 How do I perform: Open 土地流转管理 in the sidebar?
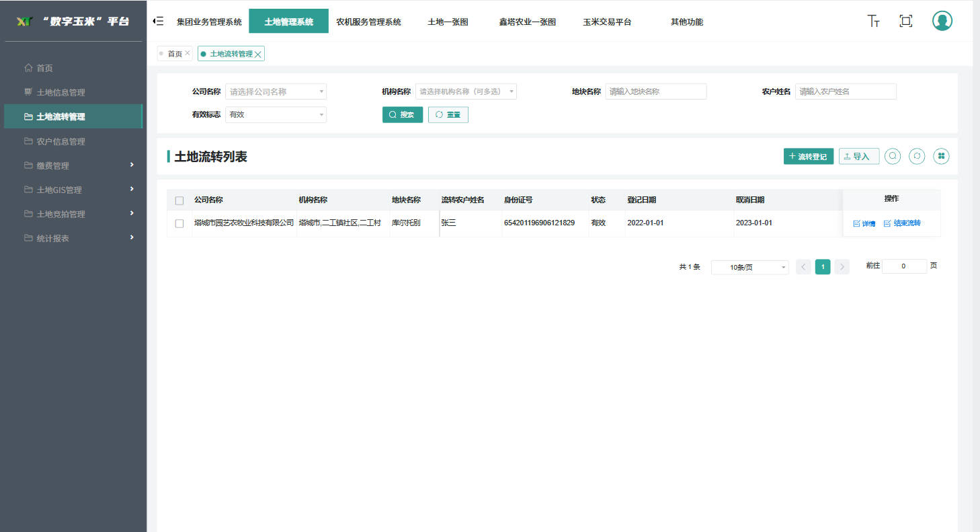point(73,116)
